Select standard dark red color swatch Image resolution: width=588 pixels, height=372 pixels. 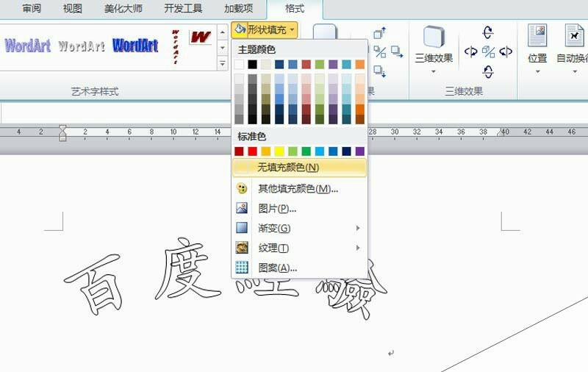(239, 151)
